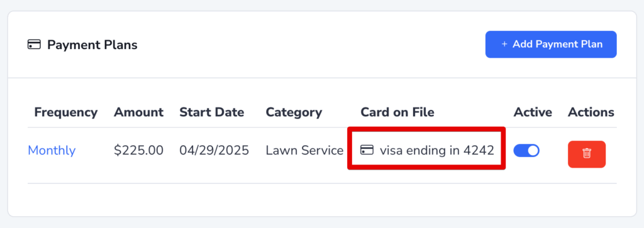Screen dimensions: 644x228
Task: Choose the Category column header
Action: (294, 112)
